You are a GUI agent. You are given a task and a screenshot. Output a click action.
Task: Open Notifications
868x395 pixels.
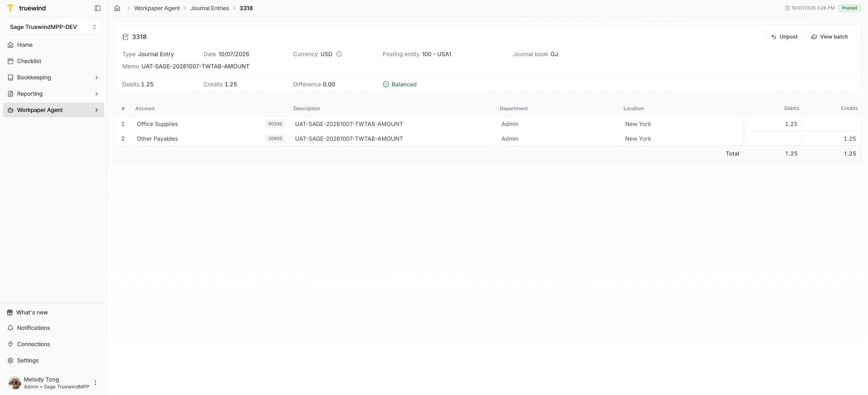click(53, 328)
